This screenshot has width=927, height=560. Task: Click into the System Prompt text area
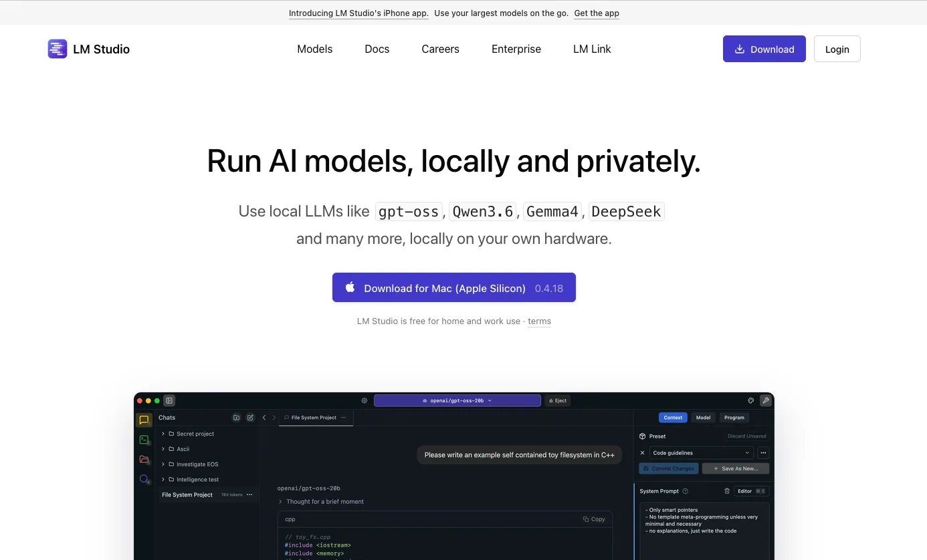[x=704, y=531]
